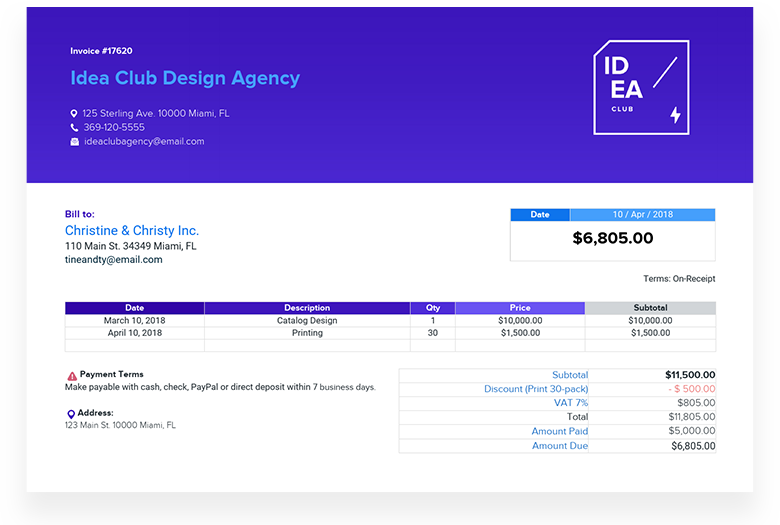Click the blue Date label in the summary box
This screenshot has height=525, width=780.
coord(540,214)
